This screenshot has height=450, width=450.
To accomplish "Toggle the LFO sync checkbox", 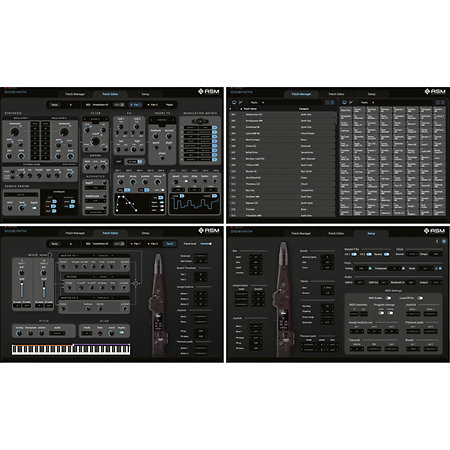I will click(x=186, y=181).
